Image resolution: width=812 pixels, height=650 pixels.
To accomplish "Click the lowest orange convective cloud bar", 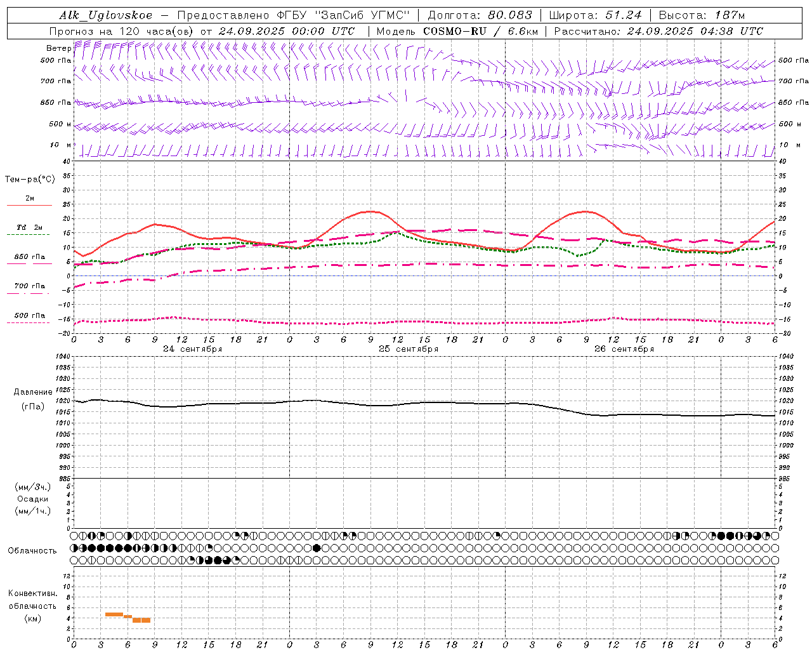I will tap(141, 620).
